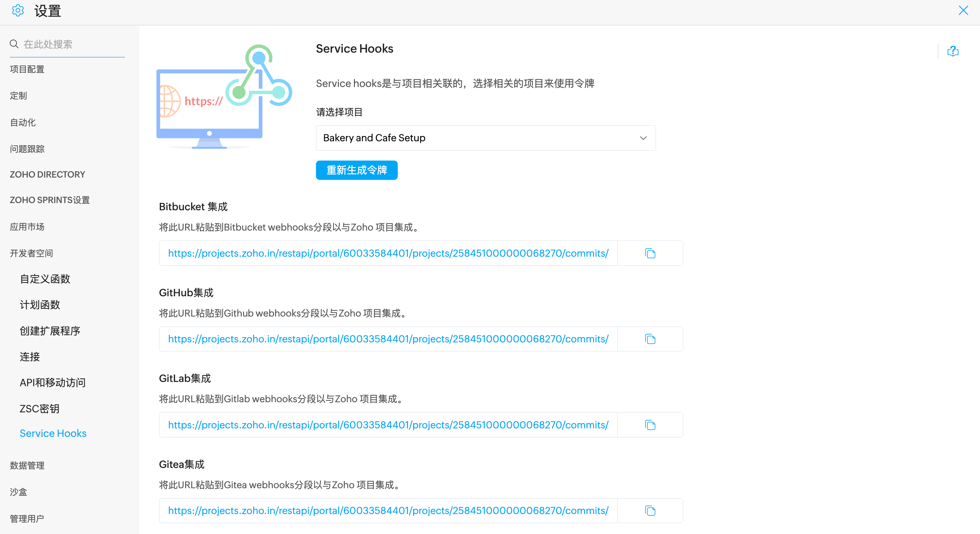Click the regenerate token button (重新生成令牌)
Screen dimensions: 980x534
click(357, 170)
